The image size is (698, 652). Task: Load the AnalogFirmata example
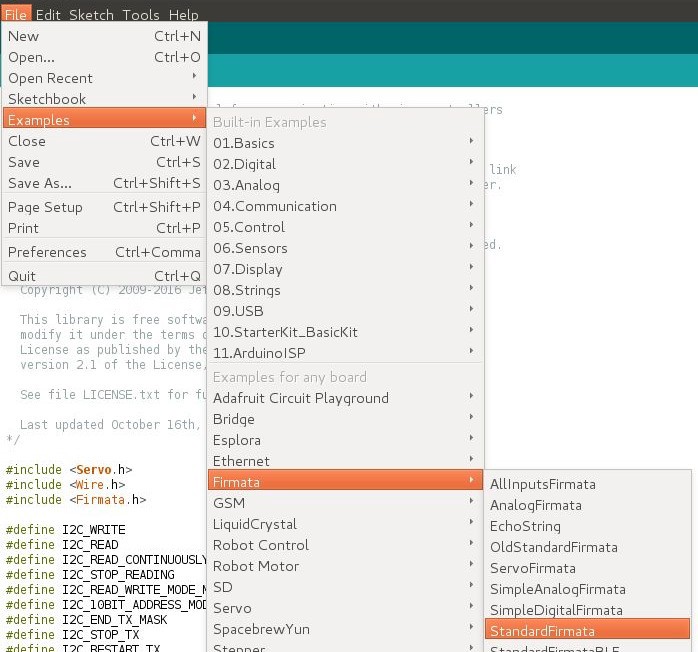point(588,505)
